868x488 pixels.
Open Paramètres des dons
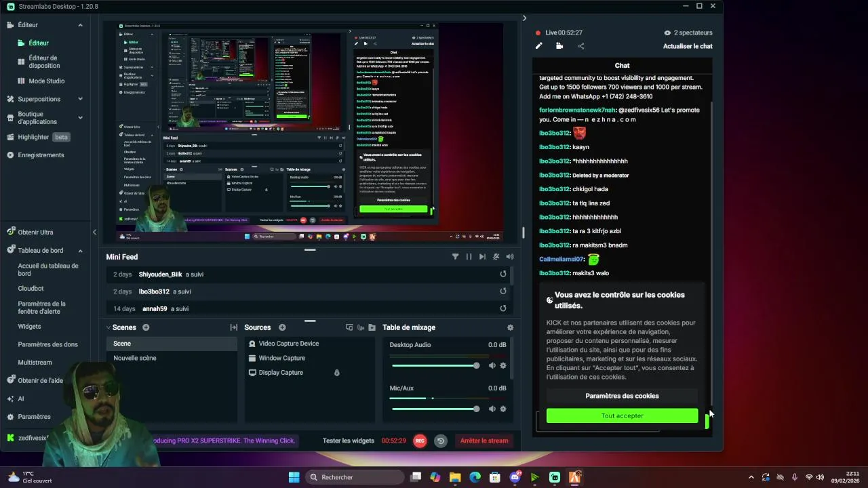click(x=47, y=344)
